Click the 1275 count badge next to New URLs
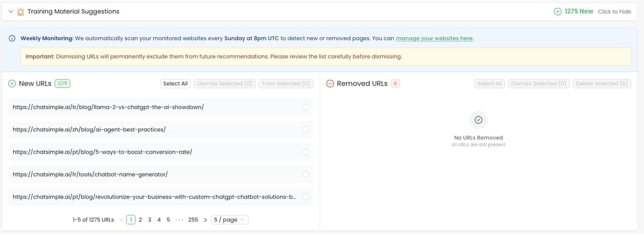 tap(62, 83)
